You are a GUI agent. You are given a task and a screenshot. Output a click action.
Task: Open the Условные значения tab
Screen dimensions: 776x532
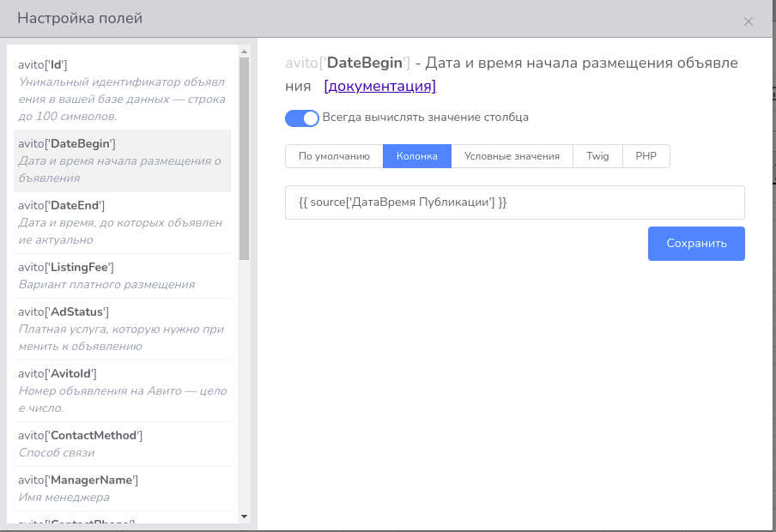click(512, 156)
